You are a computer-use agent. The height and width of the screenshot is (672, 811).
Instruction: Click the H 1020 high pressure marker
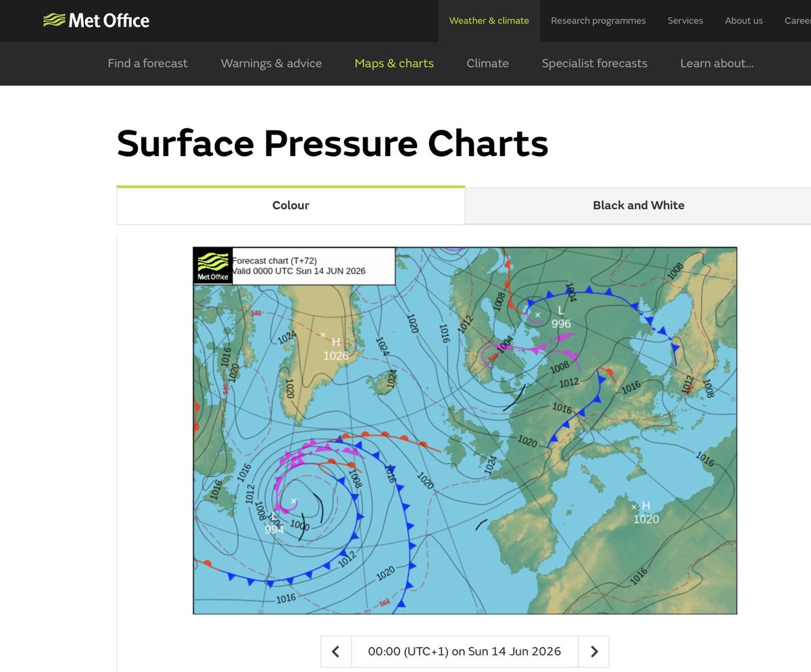[646, 512]
